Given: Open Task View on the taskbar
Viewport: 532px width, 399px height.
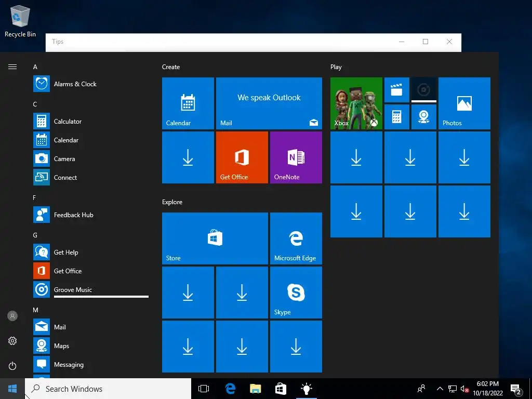Looking at the screenshot, I should (x=204, y=389).
